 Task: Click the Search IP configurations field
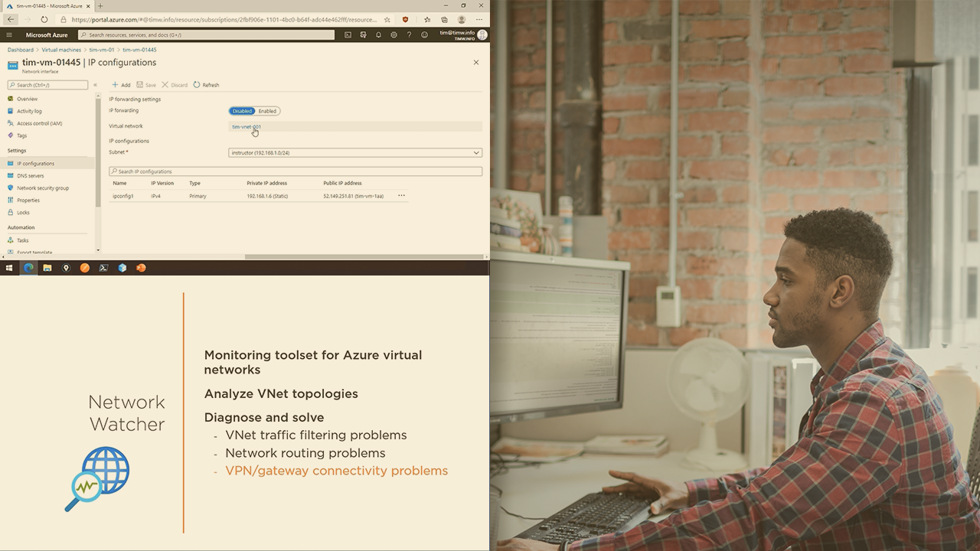tap(296, 171)
